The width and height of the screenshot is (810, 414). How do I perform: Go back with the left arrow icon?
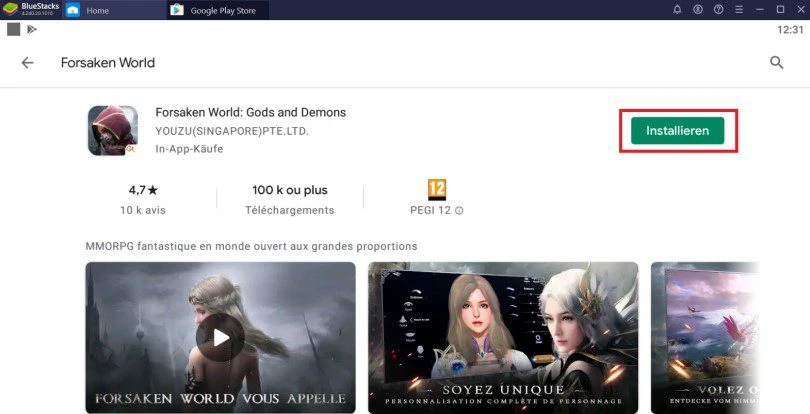pyautogui.click(x=27, y=63)
